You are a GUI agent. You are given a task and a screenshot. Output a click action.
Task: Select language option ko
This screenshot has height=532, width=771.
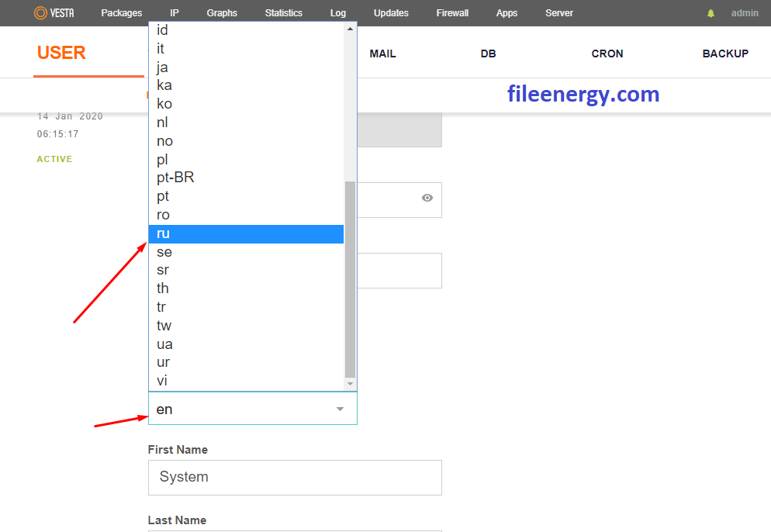(246, 104)
